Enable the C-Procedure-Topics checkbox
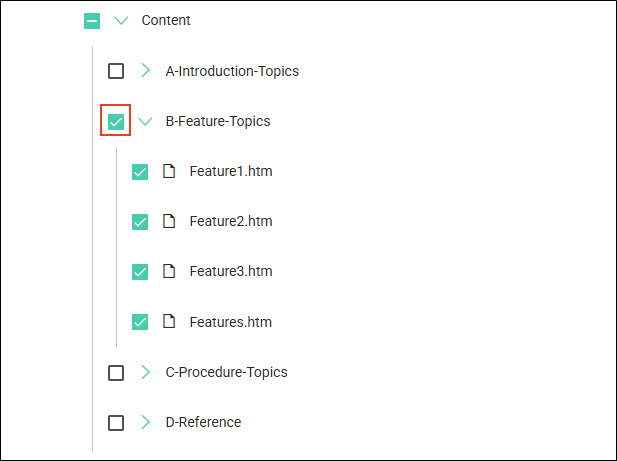617x461 pixels. pyautogui.click(x=116, y=372)
